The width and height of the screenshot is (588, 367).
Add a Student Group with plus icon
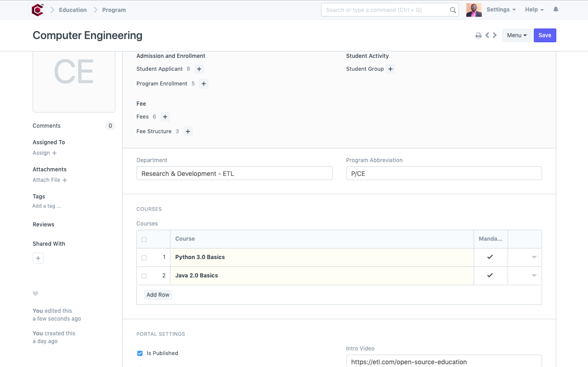(390, 69)
